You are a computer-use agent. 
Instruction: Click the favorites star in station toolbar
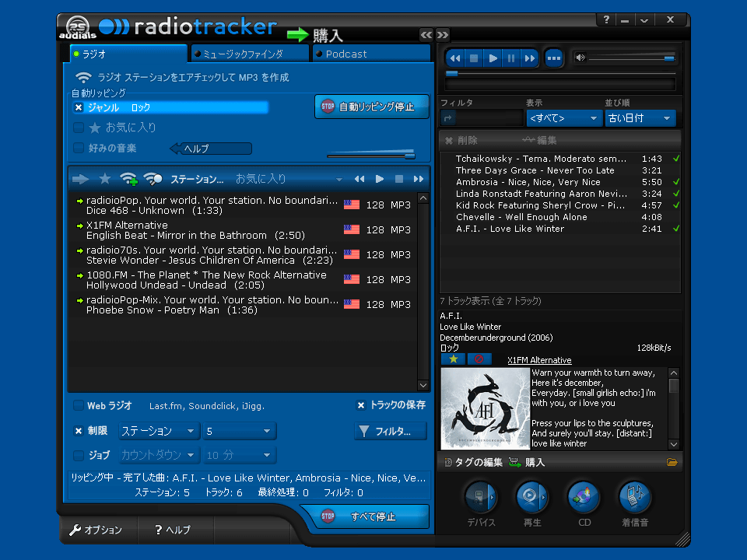tap(105, 179)
